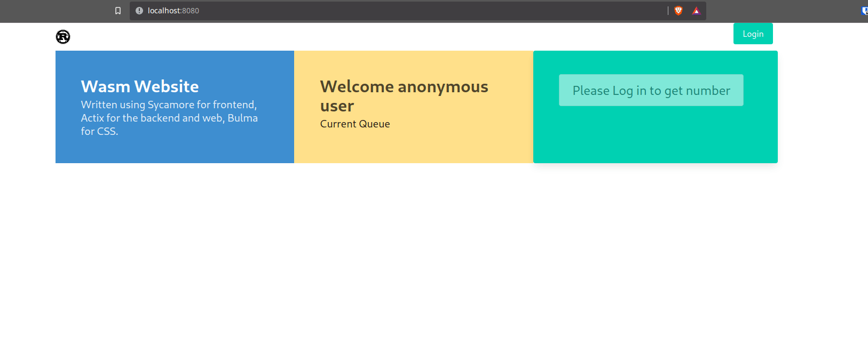Viewport: 868px width, 361px height.
Task: Open the not-secure site info icon
Action: (139, 11)
